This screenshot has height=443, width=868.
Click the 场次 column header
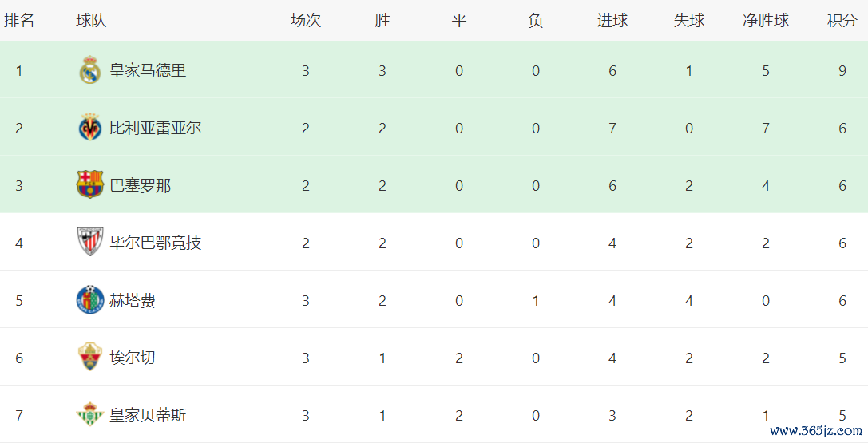[x=306, y=21]
